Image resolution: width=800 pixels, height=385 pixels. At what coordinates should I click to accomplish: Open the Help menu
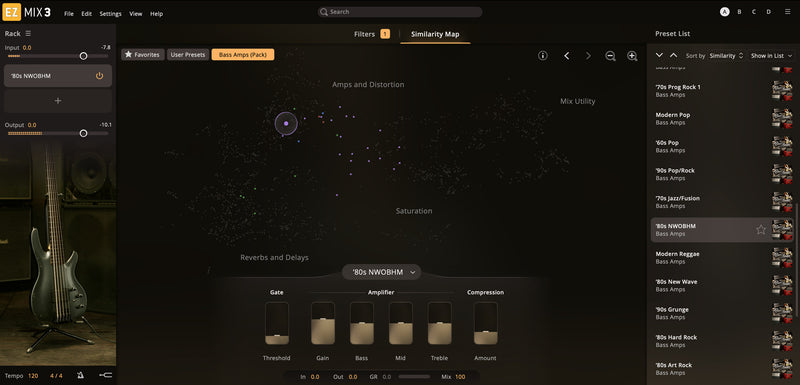(x=157, y=14)
